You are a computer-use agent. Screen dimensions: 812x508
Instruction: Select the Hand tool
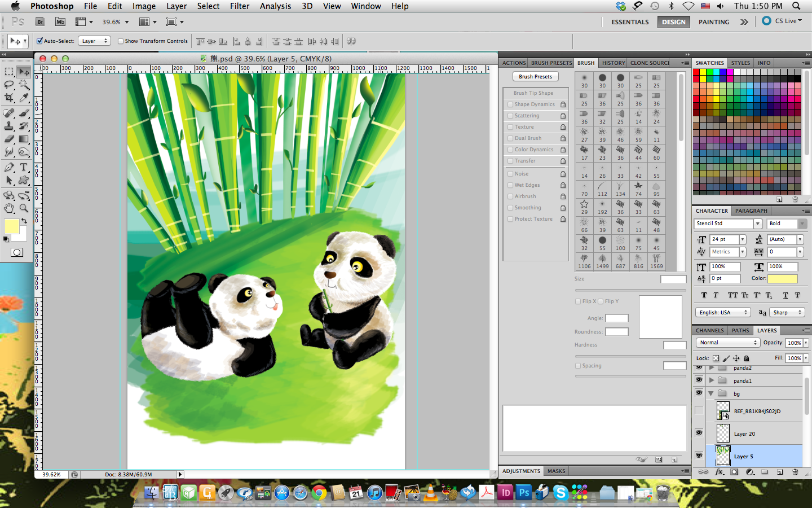point(9,208)
